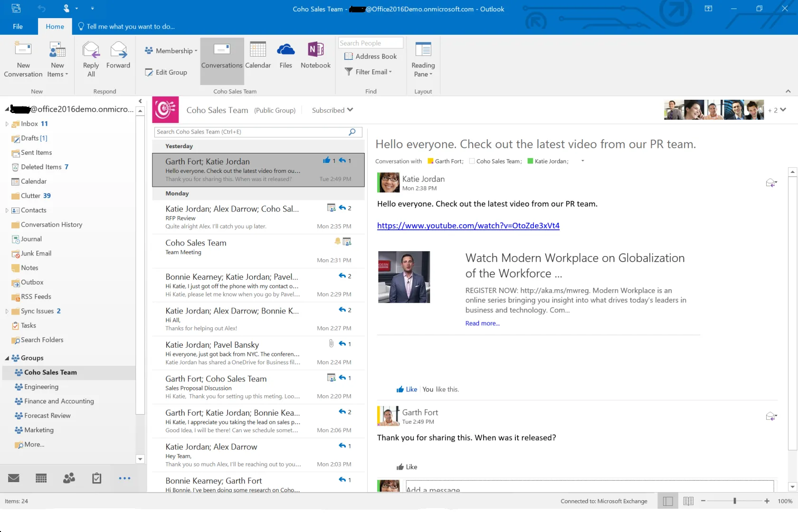Open the Team Meeting conversation
Screen dimensions: 798x532
[258, 251]
